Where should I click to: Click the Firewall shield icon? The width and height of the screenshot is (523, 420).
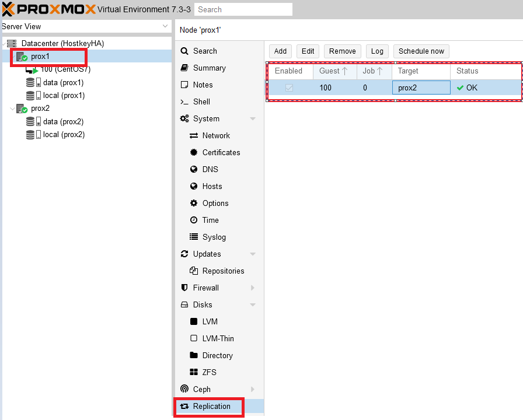pos(184,288)
